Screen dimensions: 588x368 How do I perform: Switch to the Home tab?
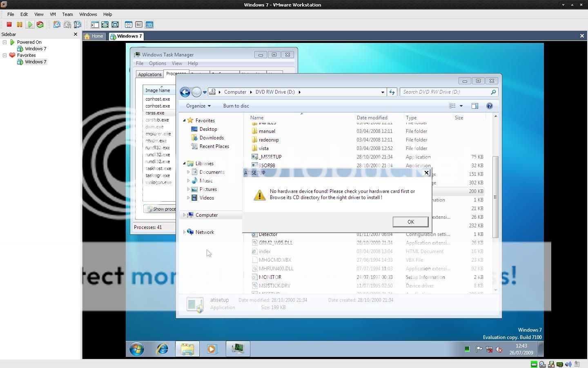click(x=94, y=36)
